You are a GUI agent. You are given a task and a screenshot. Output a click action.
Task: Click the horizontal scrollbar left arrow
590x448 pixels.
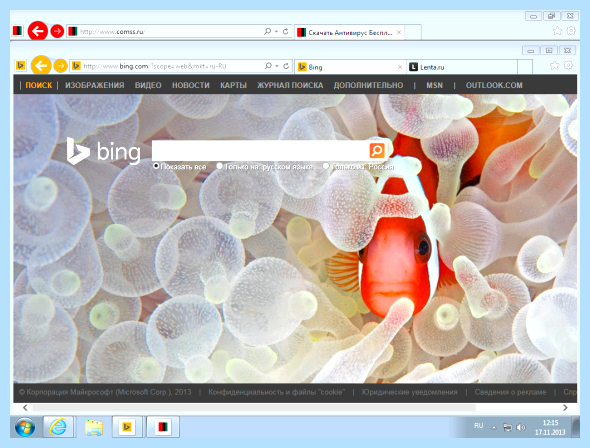(x=25, y=408)
